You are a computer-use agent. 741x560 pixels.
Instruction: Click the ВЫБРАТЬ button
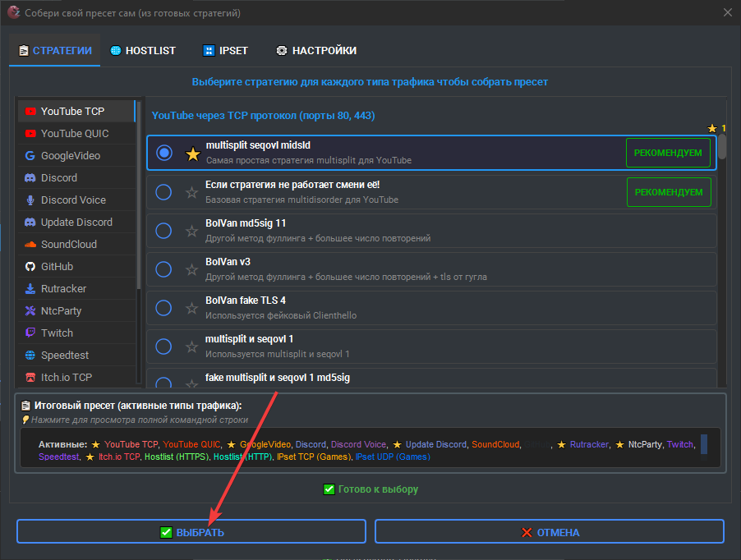pyautogui.click(x=191, y=531)
